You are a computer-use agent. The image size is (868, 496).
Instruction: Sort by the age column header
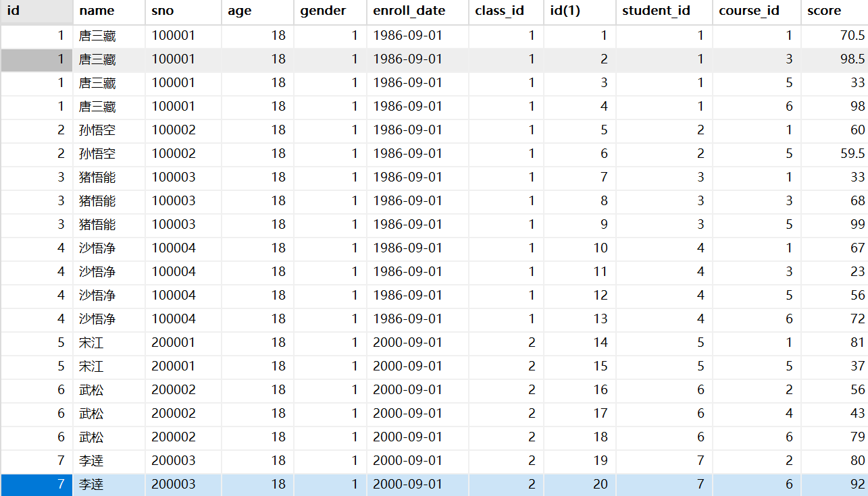(257, 11)
